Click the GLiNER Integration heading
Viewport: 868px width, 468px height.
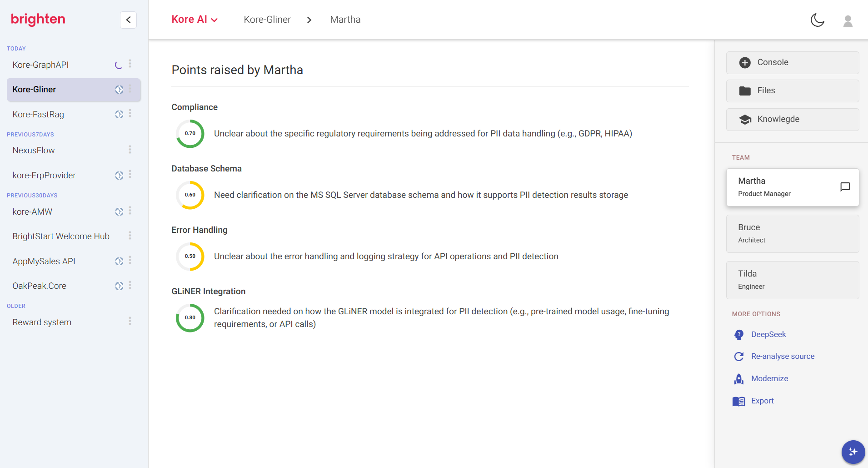click(208, 292)
